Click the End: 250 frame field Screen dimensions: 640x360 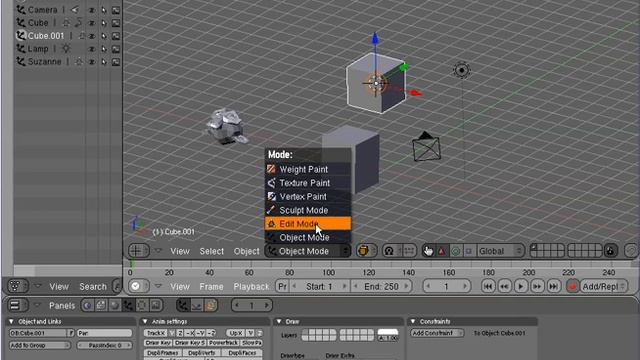tap(381, 287)
